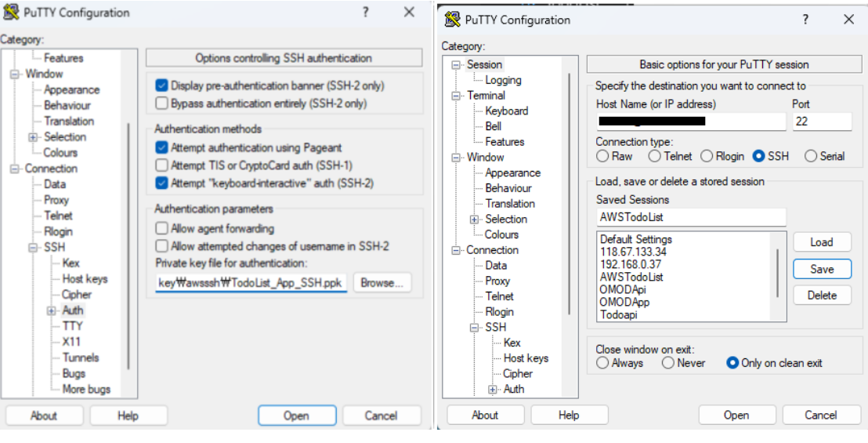The height and width of the screenshot is (443, 868).
Task: Click Help in right PuTTY window
Action: 569,415
